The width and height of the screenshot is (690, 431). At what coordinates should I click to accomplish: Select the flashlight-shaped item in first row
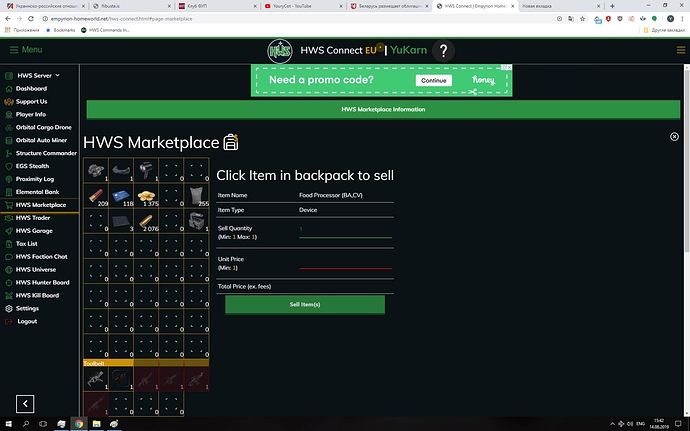tap(146, 170)
